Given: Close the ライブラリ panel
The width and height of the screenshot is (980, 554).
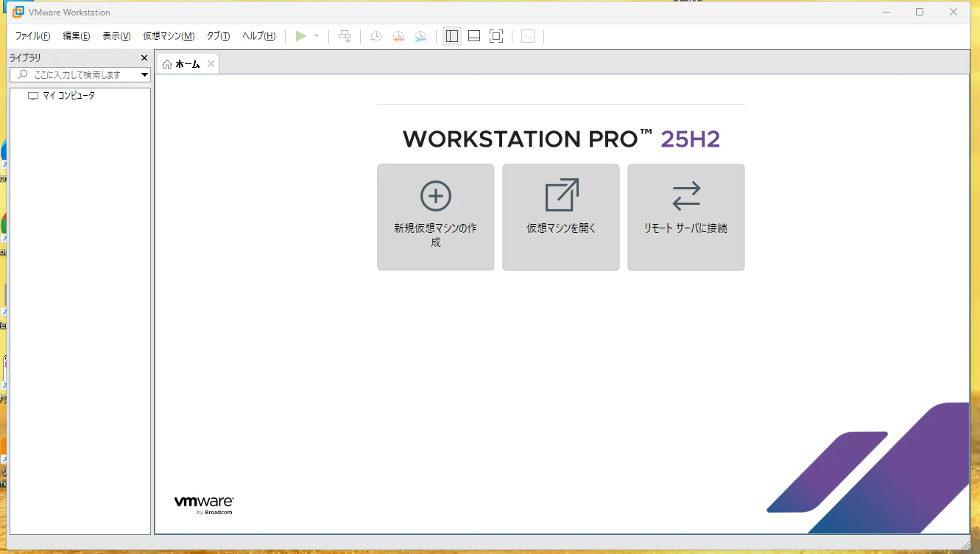Looking at the screenshot, I should (144, 57).
